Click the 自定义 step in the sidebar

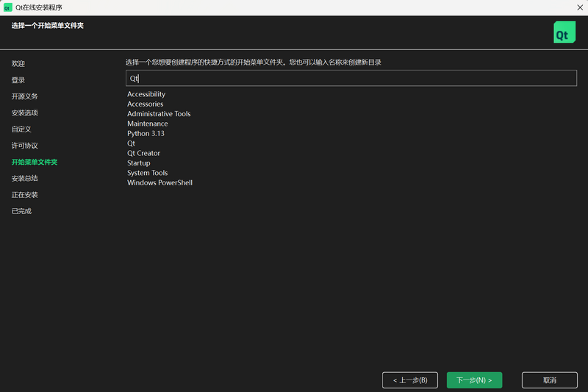(21, 129)
